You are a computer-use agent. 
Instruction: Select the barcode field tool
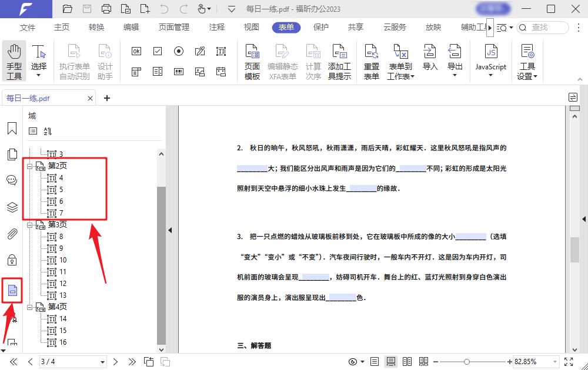[x=178, y=72]
